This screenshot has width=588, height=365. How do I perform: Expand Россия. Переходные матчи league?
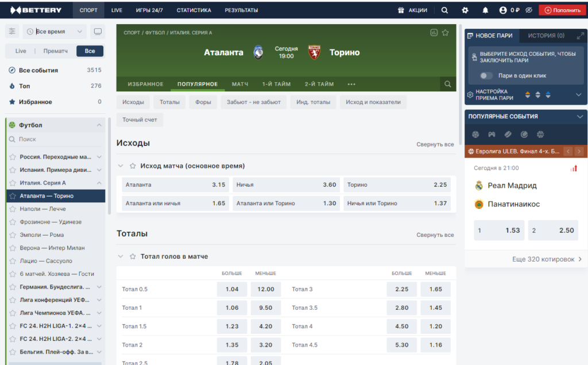[x=99, y=157]
